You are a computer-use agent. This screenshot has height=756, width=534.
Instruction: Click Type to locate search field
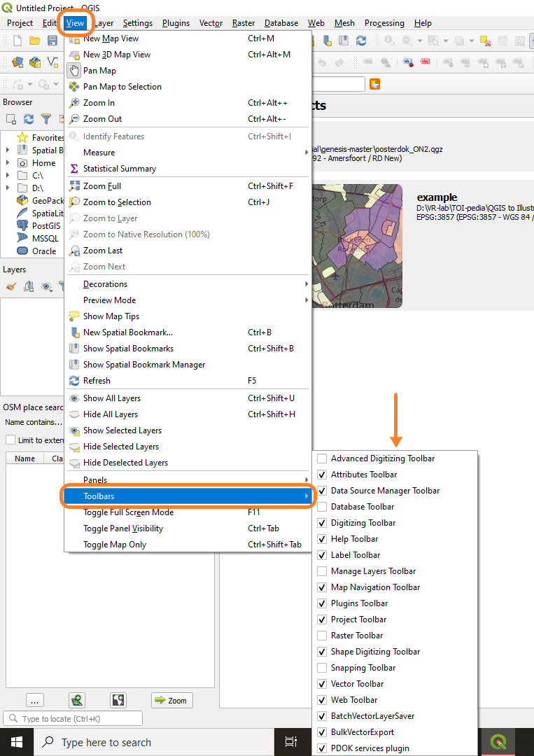(73, 718)
